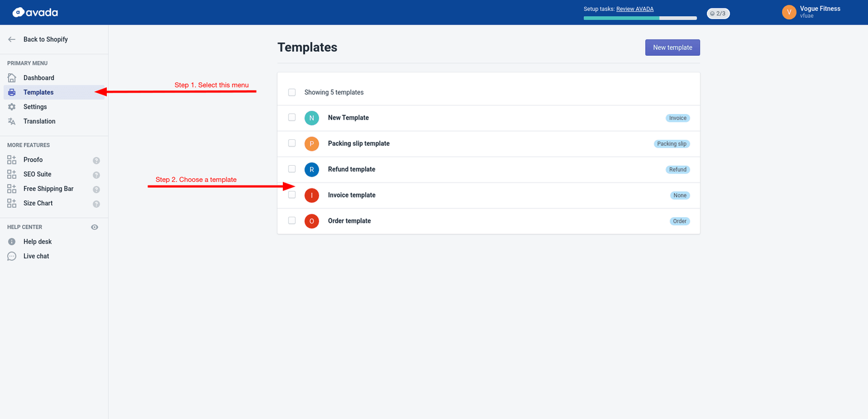Click the help question mark next to Proofo
The width and height of the screenshot is (868, 419).
(96, 161)
